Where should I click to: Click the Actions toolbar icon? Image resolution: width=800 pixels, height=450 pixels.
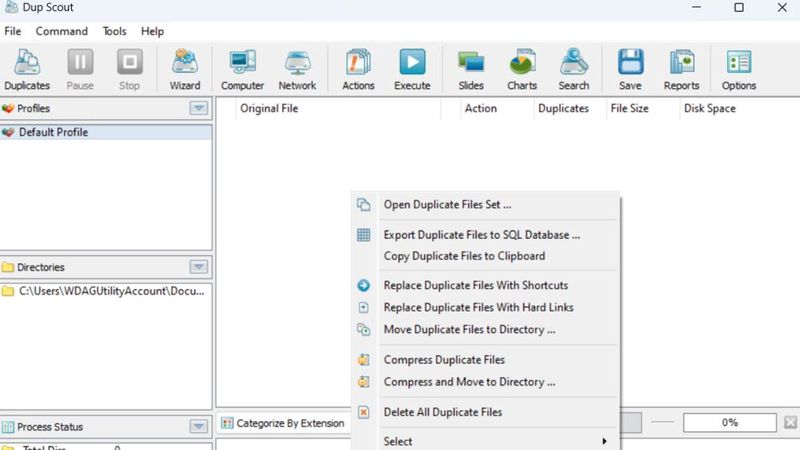358,68
